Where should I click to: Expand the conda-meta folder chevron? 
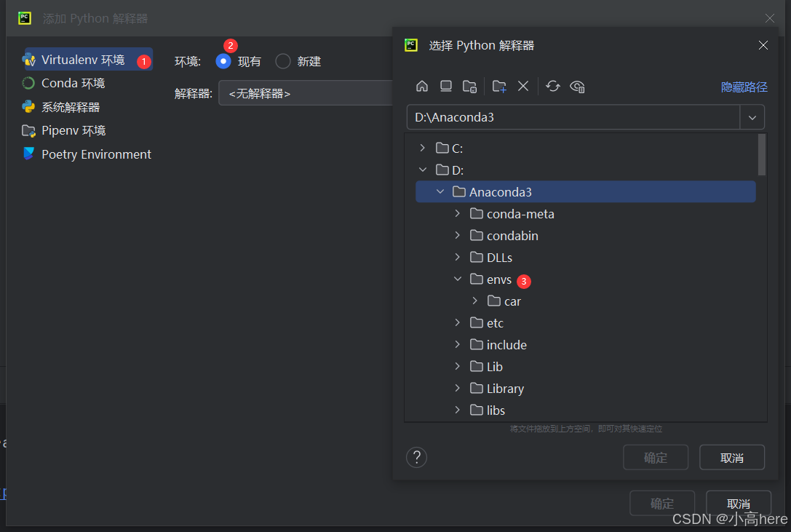[458, 213]
